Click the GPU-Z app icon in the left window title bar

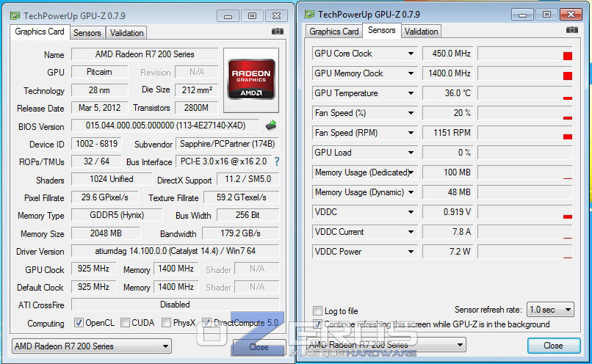pyautogui.click(x=15, y=15)
